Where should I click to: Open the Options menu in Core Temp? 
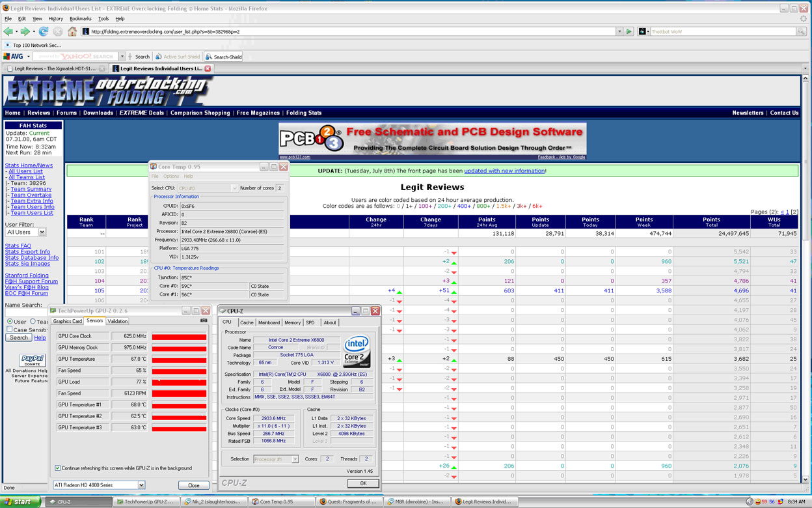171,176
